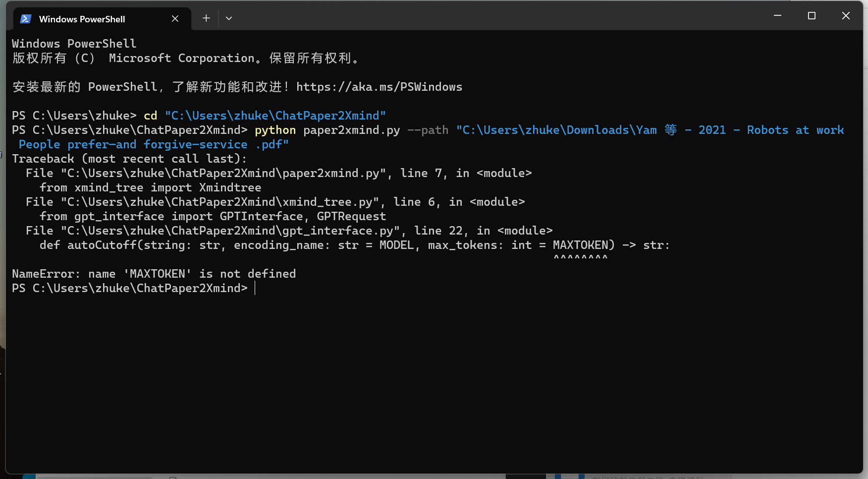Click the 'def autoCutoff' code line
The image size is (868, 479).
click(x=355, y=245)
